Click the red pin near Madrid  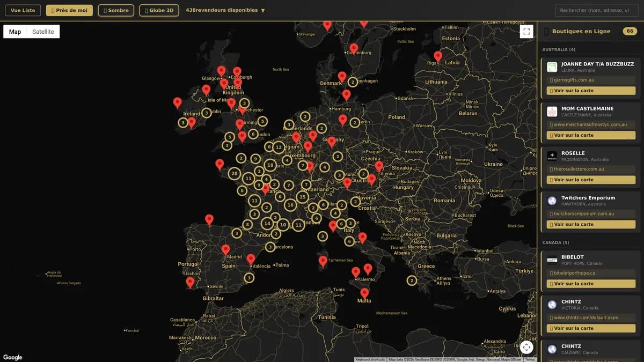pos(226,249)
